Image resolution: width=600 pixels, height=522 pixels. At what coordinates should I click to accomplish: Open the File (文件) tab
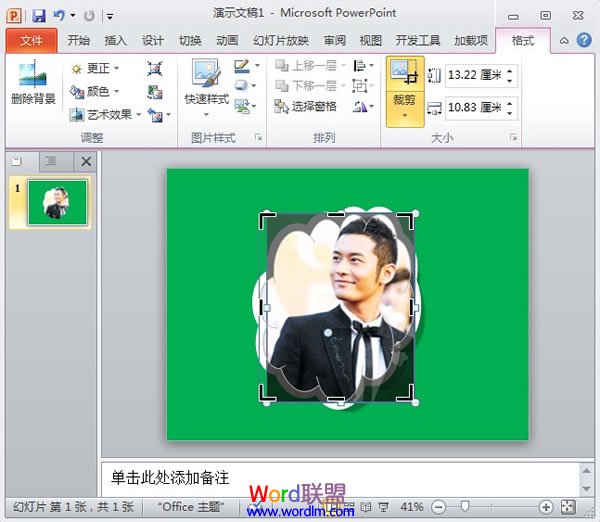coord(32,40)
